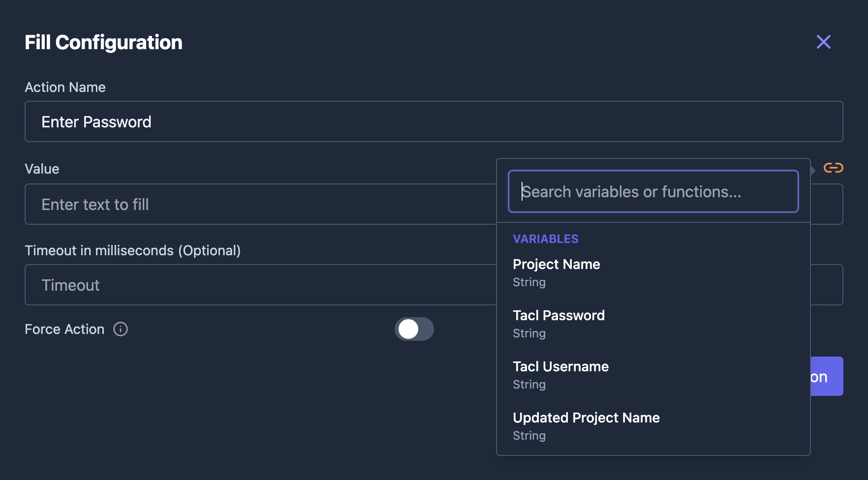Click the partially hidden purple action button
Screen dimensions: 868x480
point(827,376)
